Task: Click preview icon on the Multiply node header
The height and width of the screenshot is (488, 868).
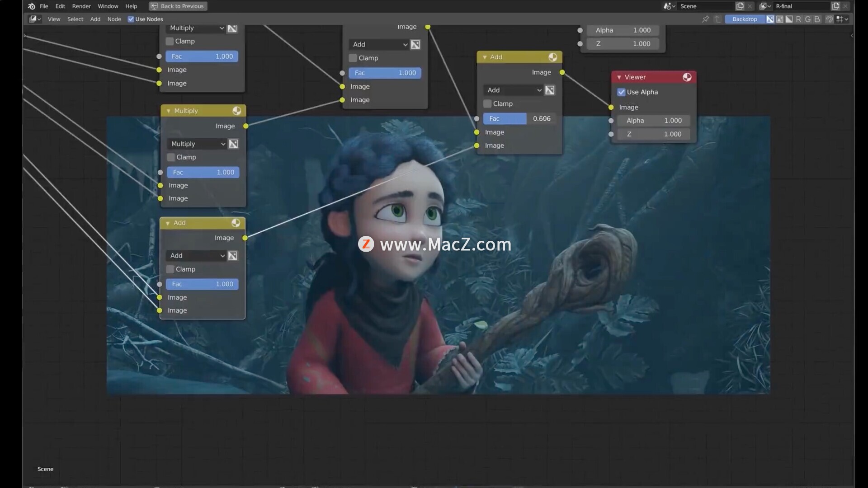Action: tap(236, 111)
